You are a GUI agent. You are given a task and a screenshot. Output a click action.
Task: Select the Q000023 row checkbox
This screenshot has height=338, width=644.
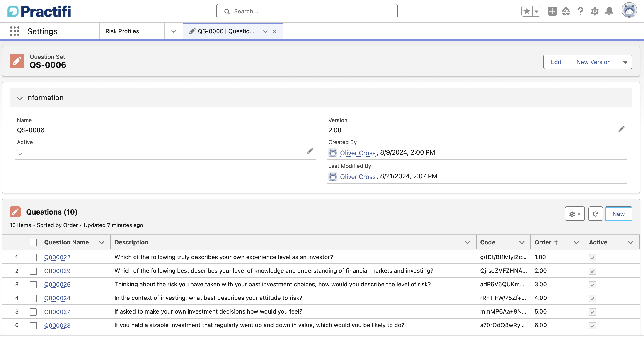[33, 326]
